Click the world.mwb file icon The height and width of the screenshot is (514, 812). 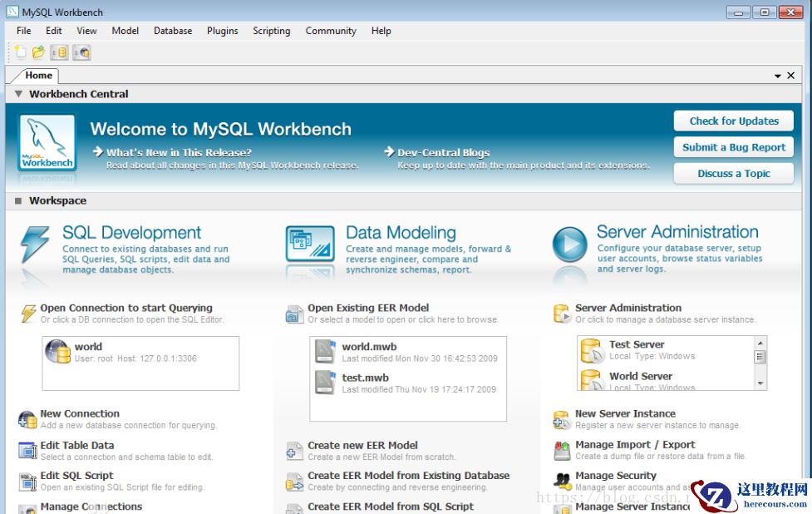point(326,351)
